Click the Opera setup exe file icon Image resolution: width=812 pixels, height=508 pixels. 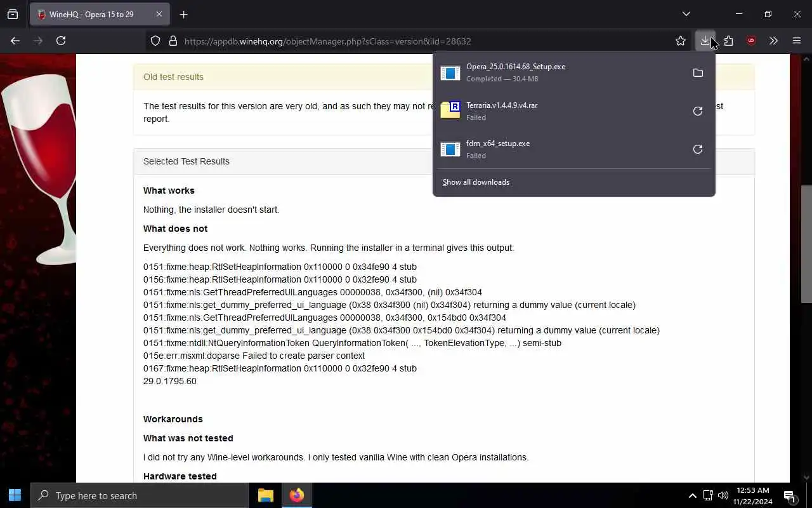[x=450, y=73]
